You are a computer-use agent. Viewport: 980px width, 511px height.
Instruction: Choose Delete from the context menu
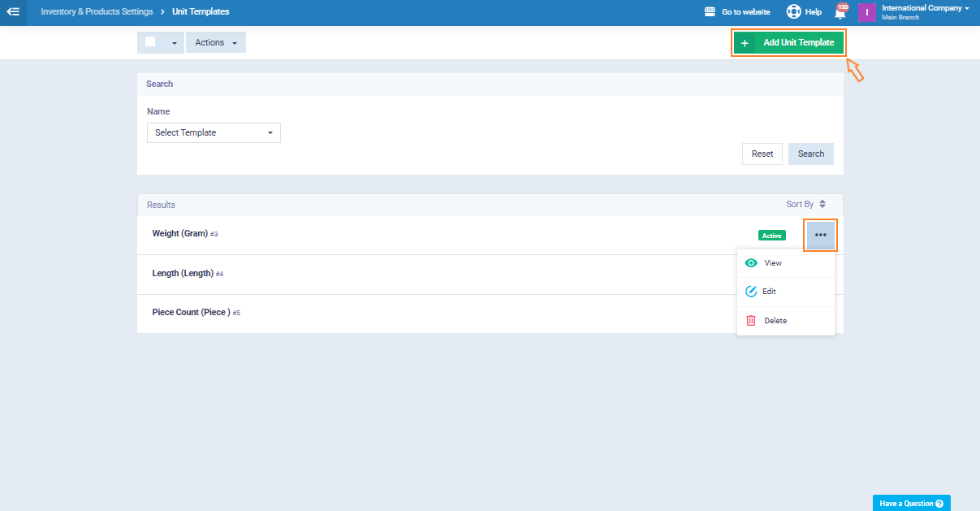775,321
